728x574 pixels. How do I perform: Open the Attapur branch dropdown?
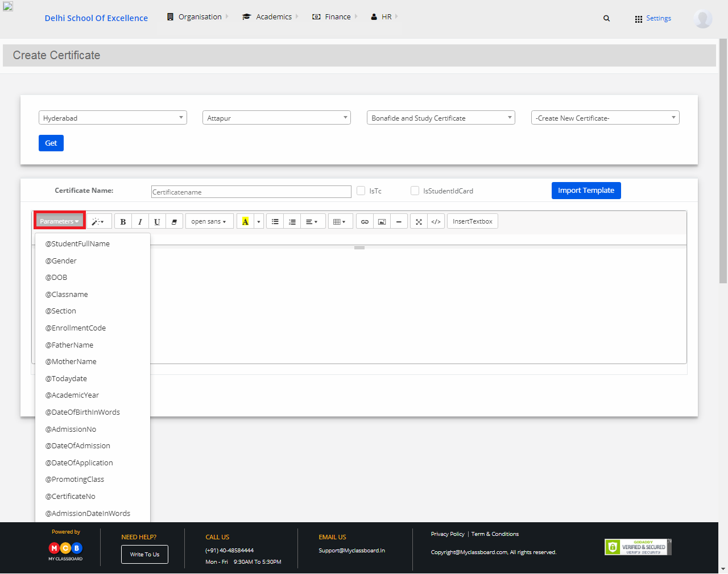[276, 118]
